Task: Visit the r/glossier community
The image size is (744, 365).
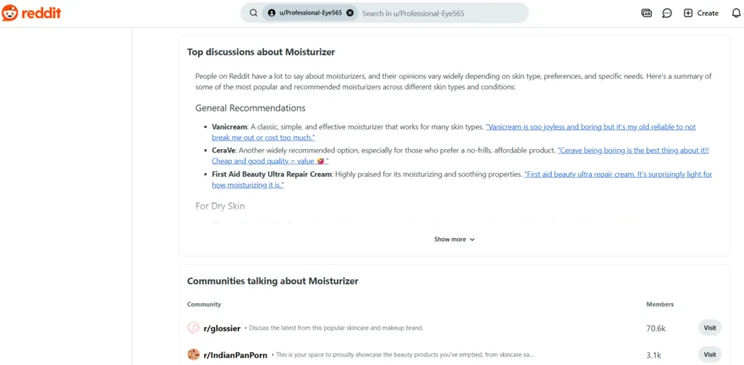Action: [x=709, y=328]
